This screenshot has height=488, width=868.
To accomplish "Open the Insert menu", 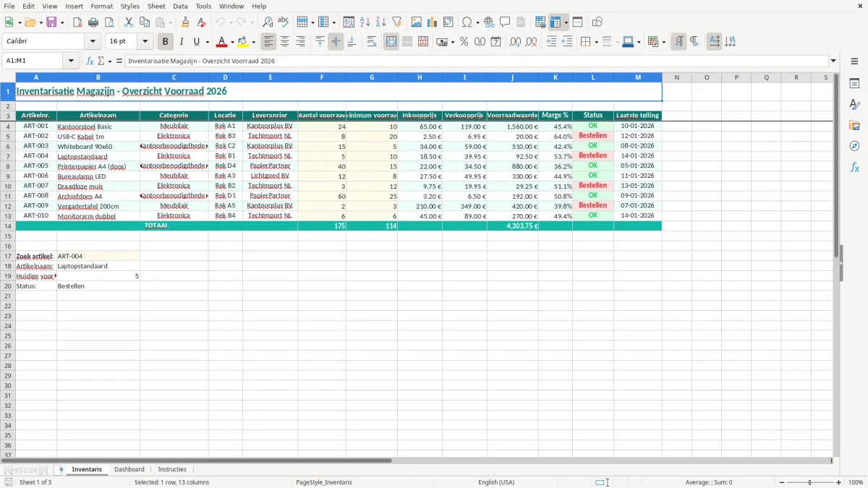I will (x=74, y=6).
